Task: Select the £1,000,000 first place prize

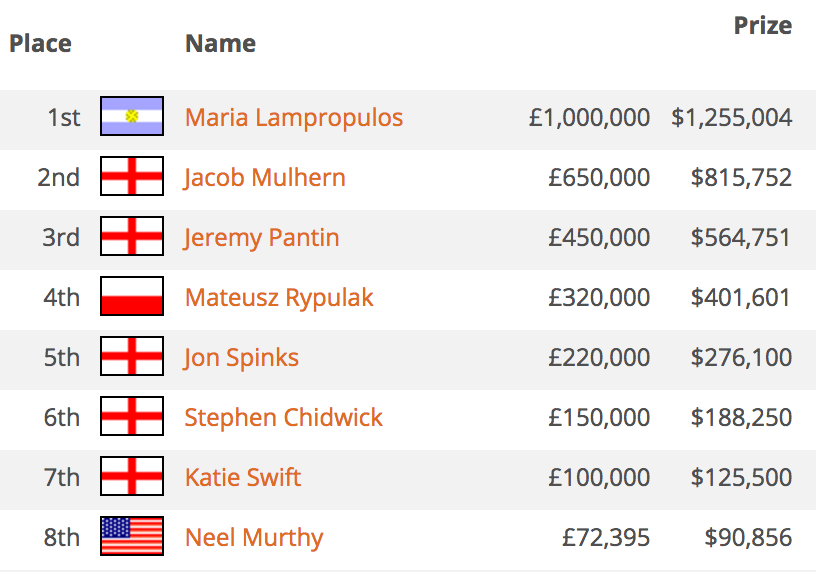Action: pyautogui.click(x=590, y=118)
